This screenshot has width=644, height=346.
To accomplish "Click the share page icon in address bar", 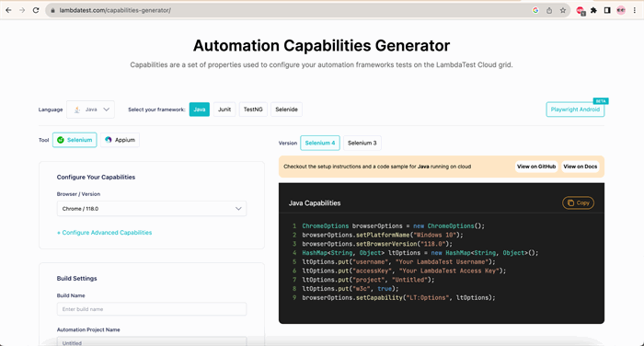I will (549, 10).
